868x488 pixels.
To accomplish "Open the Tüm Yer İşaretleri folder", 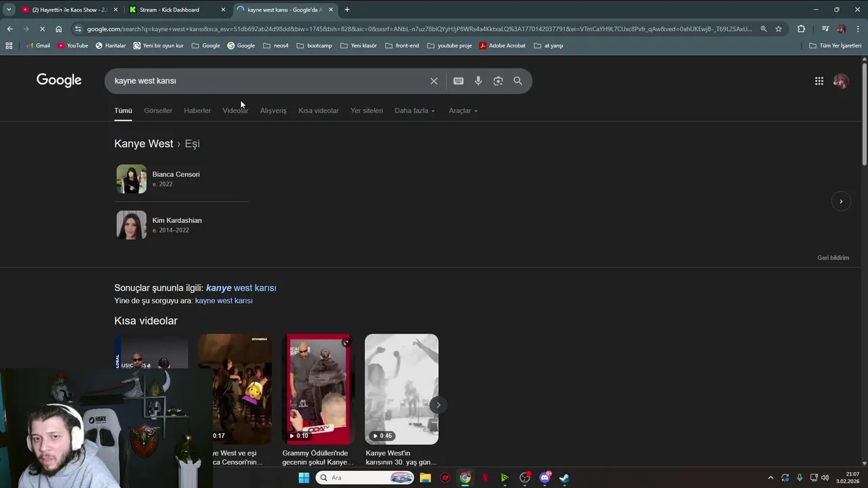I will point(835,45).
